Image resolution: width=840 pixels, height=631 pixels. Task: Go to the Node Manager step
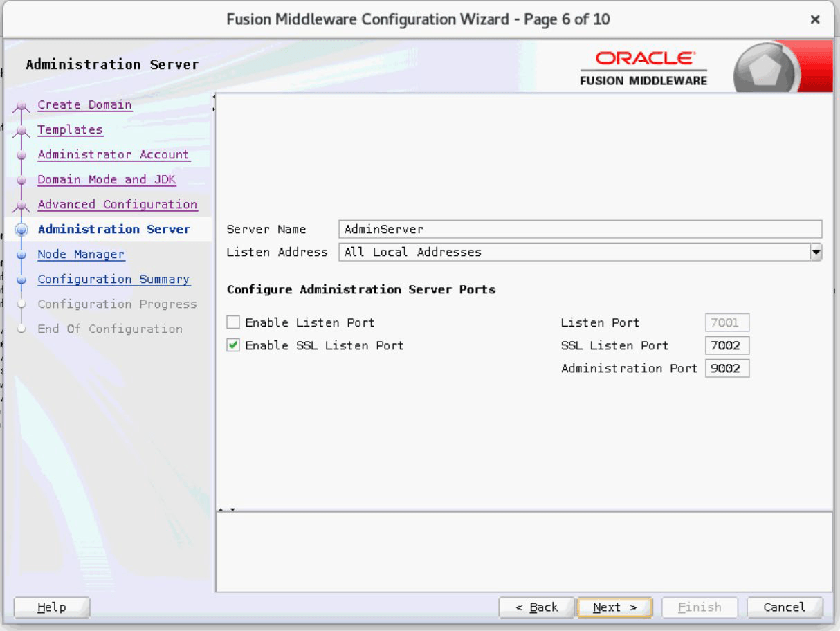(x=81, y=254)
